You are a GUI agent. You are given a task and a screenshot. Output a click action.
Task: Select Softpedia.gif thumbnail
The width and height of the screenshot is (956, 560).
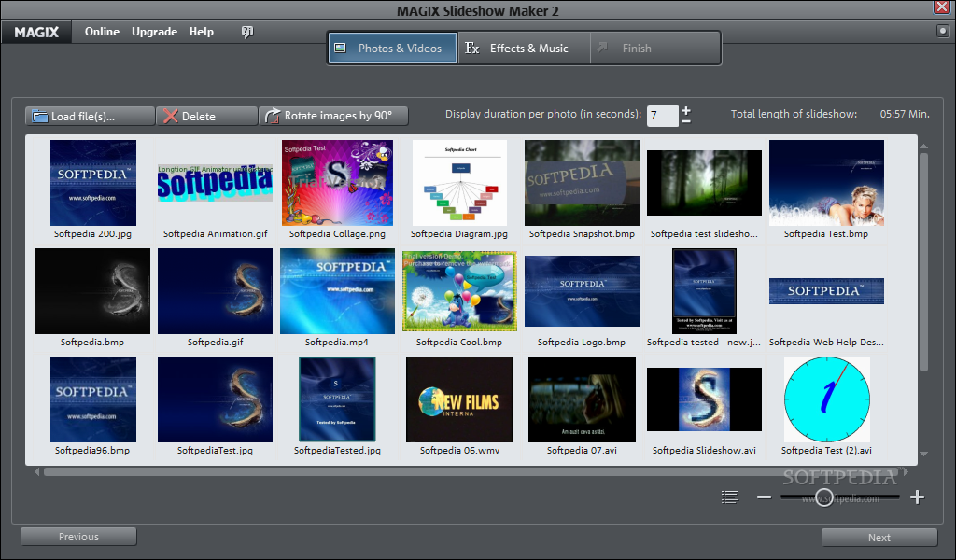pos(216,291)
